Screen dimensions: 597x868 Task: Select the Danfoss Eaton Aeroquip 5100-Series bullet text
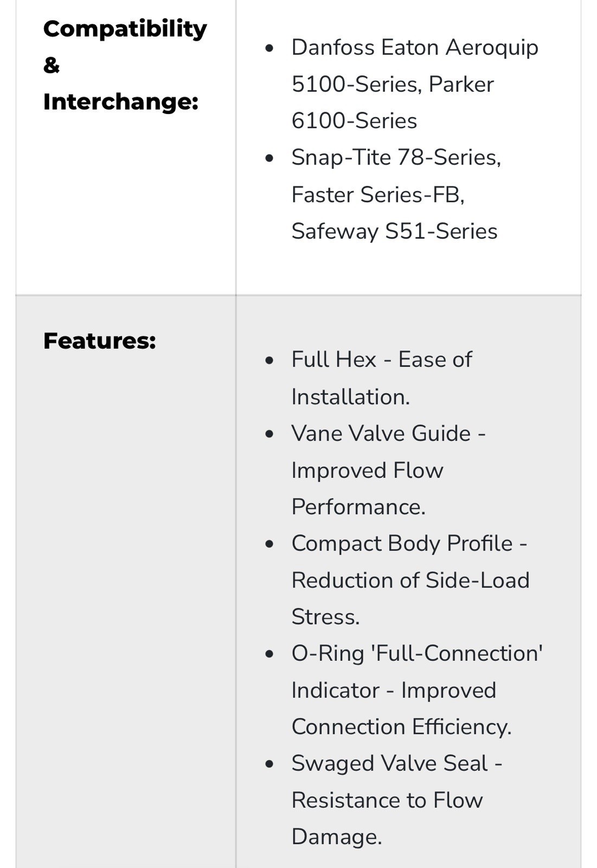pos(415,66)
